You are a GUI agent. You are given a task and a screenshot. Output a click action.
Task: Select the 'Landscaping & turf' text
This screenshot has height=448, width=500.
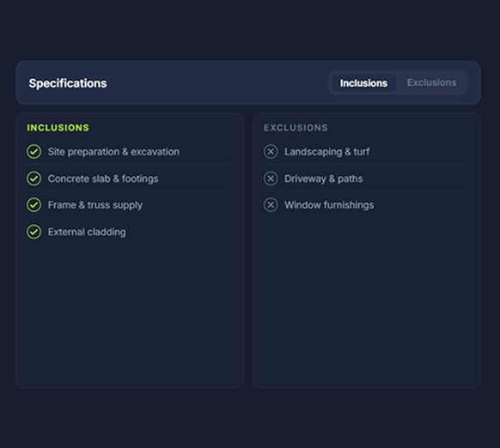click(326, 152)
